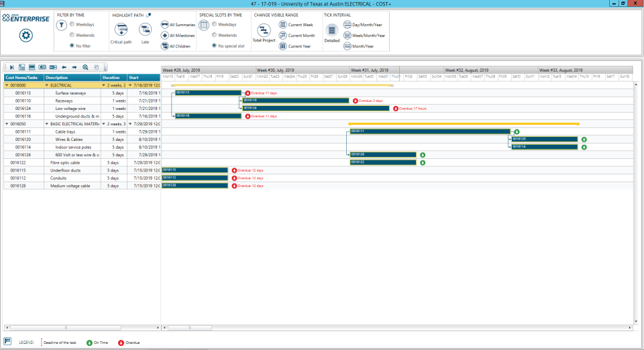Toggle the duration arrow in 0016050 row
This screenshot has width=644, height=350.
coord(104,124)
